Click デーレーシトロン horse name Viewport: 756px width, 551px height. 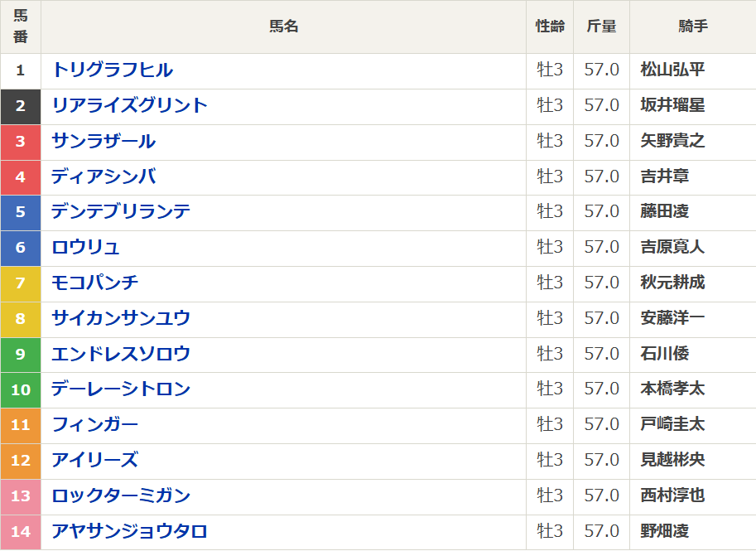(121, 389)
